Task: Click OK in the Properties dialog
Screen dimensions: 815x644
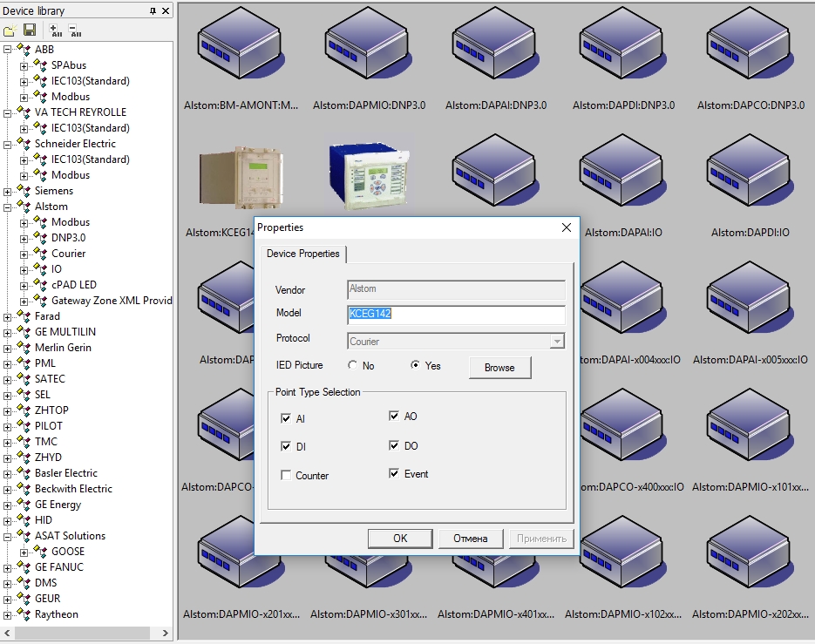Action: click(399, 538)
